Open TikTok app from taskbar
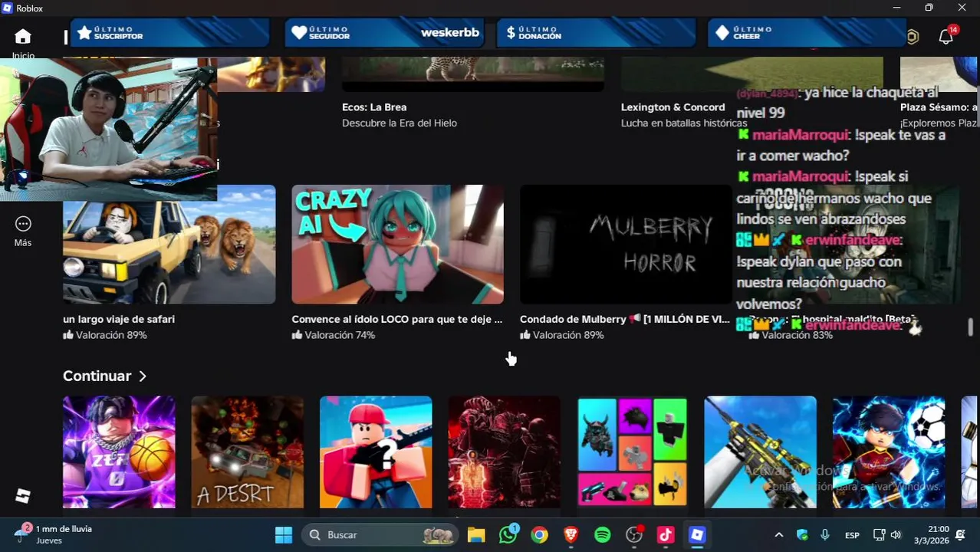 pos(666,535)
